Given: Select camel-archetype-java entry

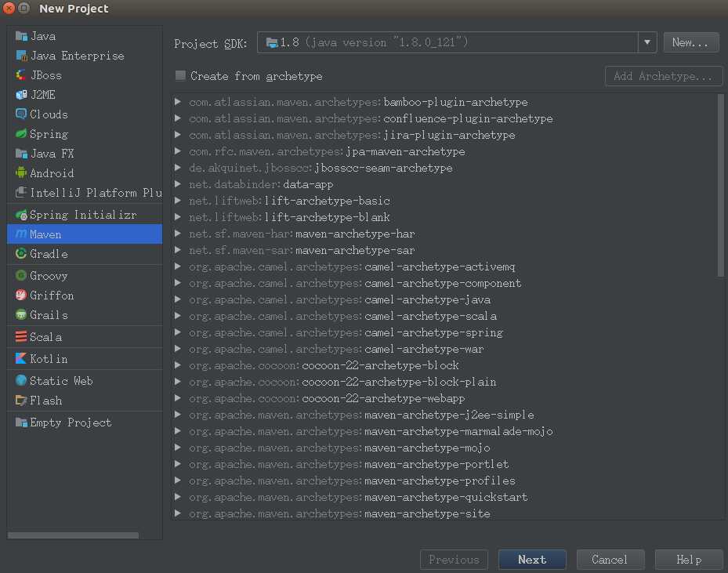Looking at the screenshot, I should [340, 299].
